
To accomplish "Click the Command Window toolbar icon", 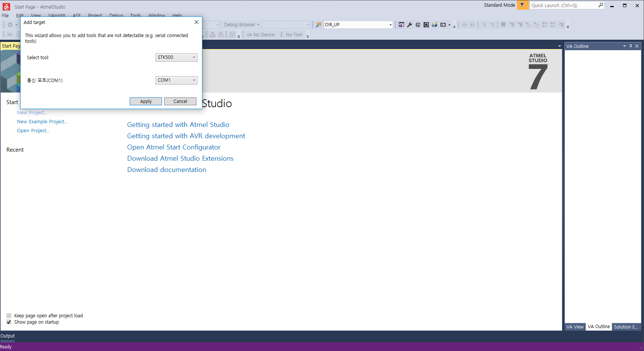I will [x=443, y=25].
